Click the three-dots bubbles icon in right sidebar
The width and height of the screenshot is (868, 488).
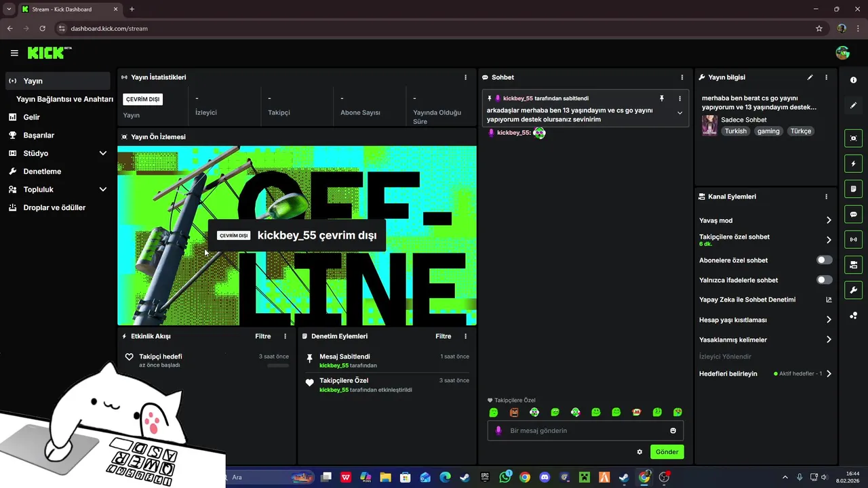coord(853,316)
